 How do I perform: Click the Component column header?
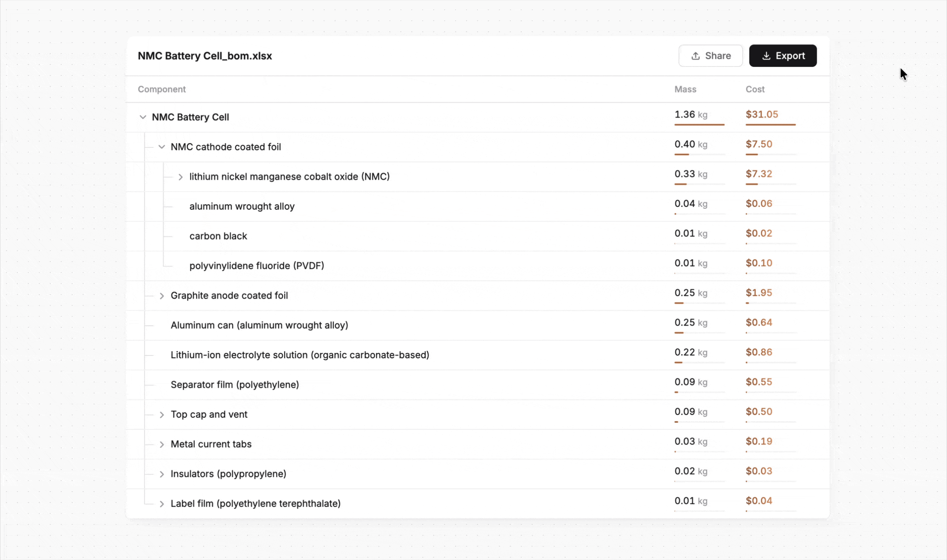coord(162,89)
